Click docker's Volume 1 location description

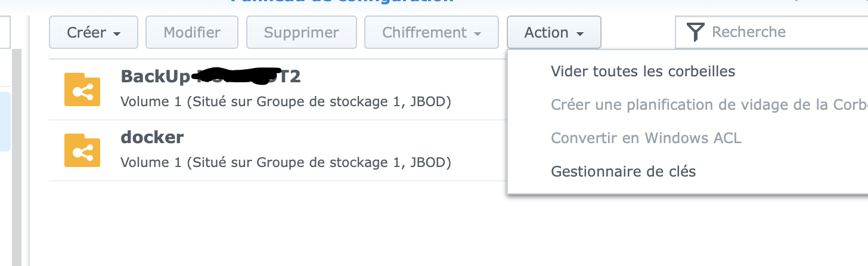[x=286, y=162]
